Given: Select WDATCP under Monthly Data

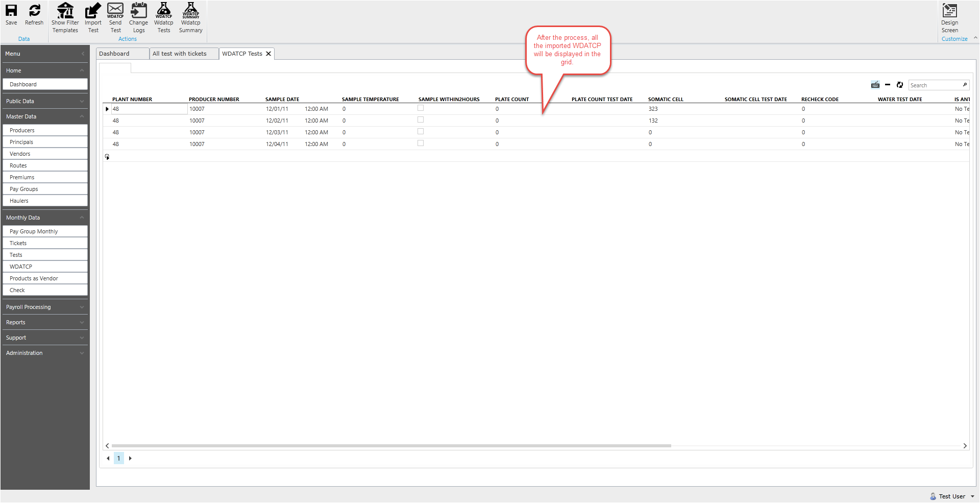Looking at the screenshot, I should tap(45, 266).
